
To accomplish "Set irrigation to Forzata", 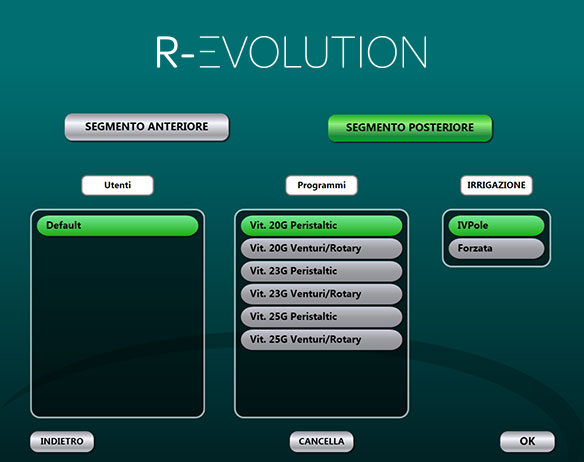I will tap(496, 249).
